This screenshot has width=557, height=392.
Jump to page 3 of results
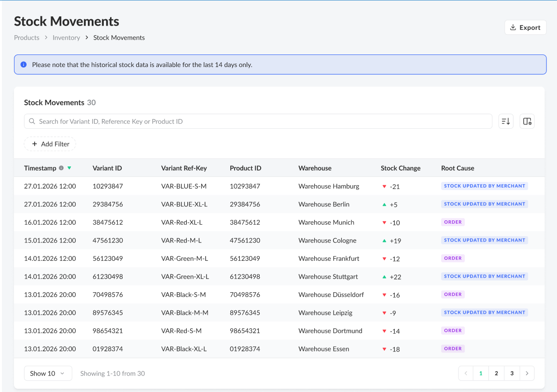click(512, 373)
